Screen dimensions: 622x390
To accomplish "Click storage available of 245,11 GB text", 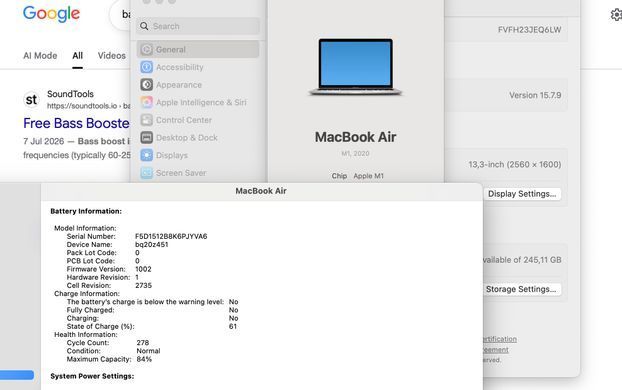I will (522, 260).
